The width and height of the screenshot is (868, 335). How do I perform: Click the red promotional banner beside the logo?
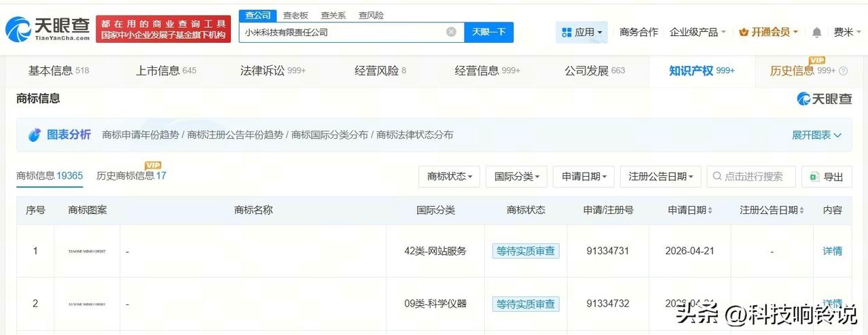(163, 29)
